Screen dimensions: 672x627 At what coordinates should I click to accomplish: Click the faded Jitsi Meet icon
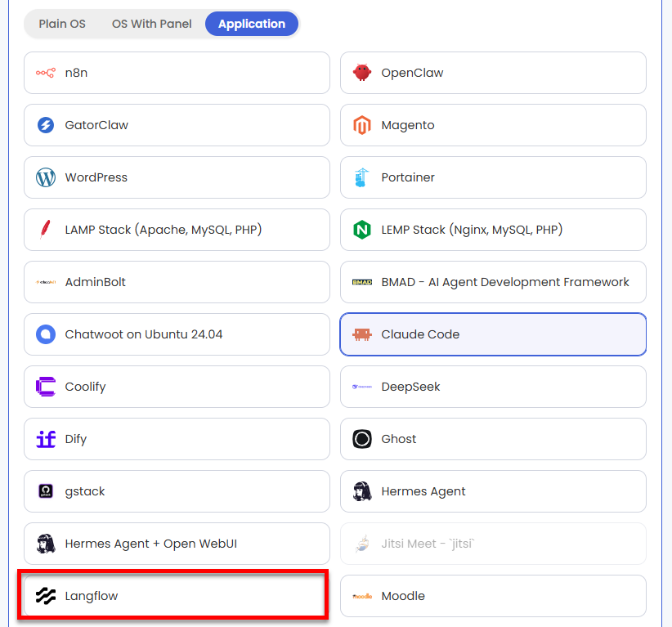[x=362, y=544]
